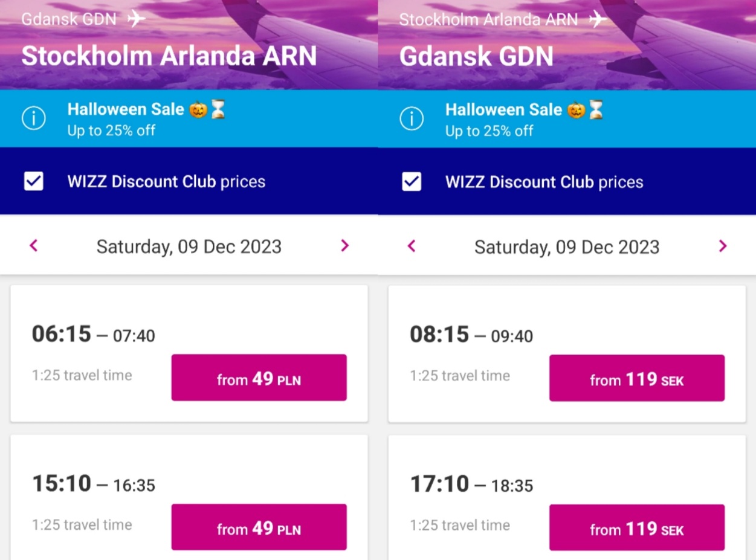Screen dimensions: 756x560
Task: Open the Halloween Sale banner on the Stockholm-to-Gdansk panel
Action: pyautogui.click(x=567, y=118)
